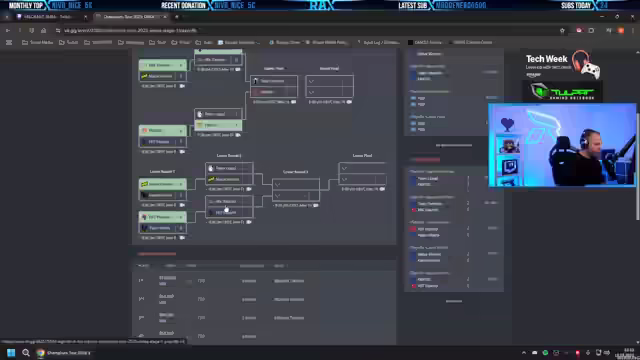Open Windows taskbar search
Viewport: 640px width, 360px height.
[x=26, y=353]
